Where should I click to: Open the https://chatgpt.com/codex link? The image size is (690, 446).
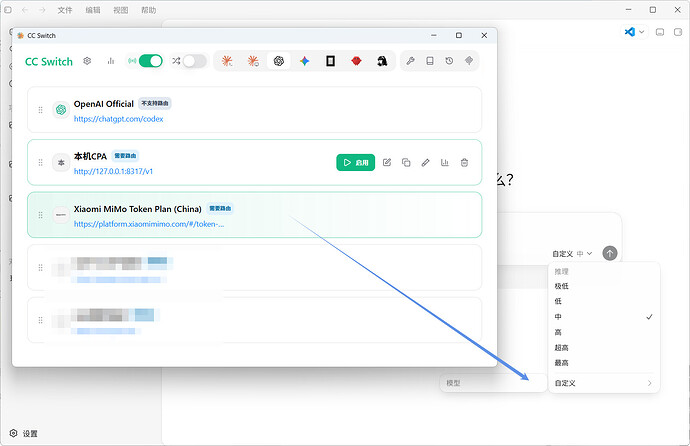(118, 119)
